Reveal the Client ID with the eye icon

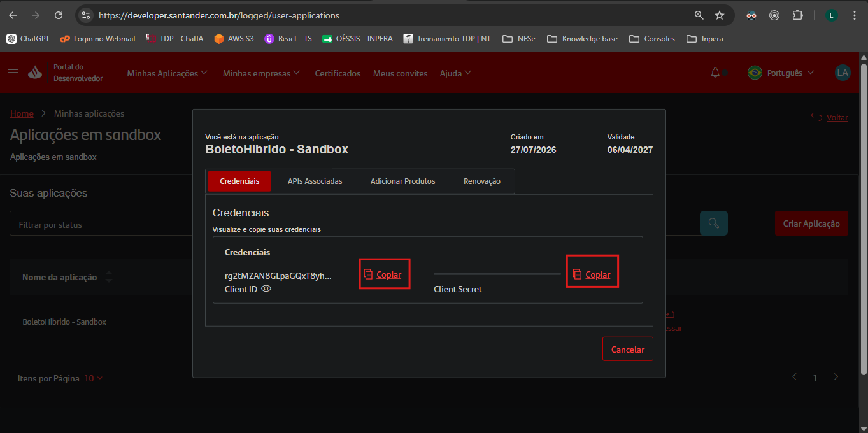[x=266, y=288]
